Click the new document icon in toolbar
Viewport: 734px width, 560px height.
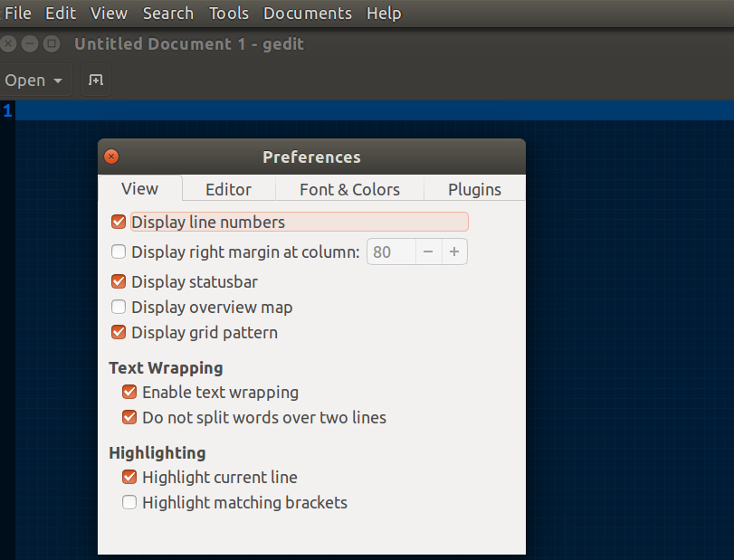95,81
